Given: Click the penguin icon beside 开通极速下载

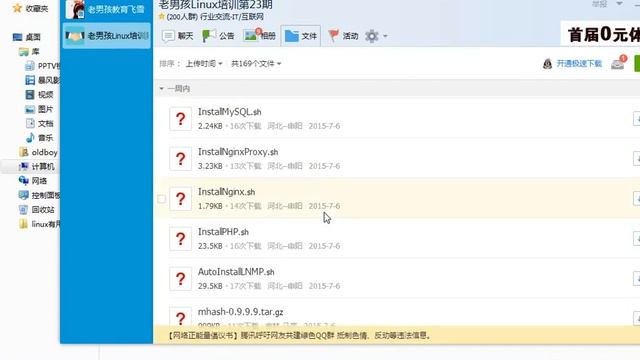Looking at the screenshot, I should pos(547,64).
